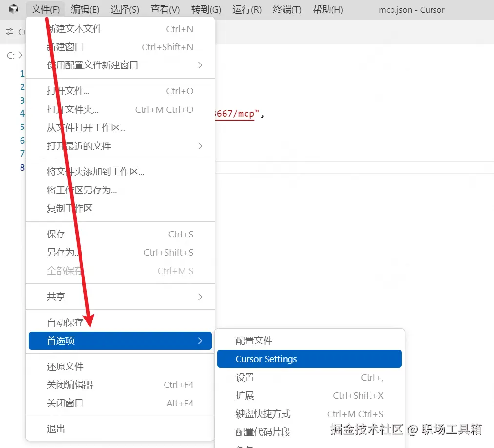
Task: Open Cursor Settings submenu entry
Action: coord(309,359)
